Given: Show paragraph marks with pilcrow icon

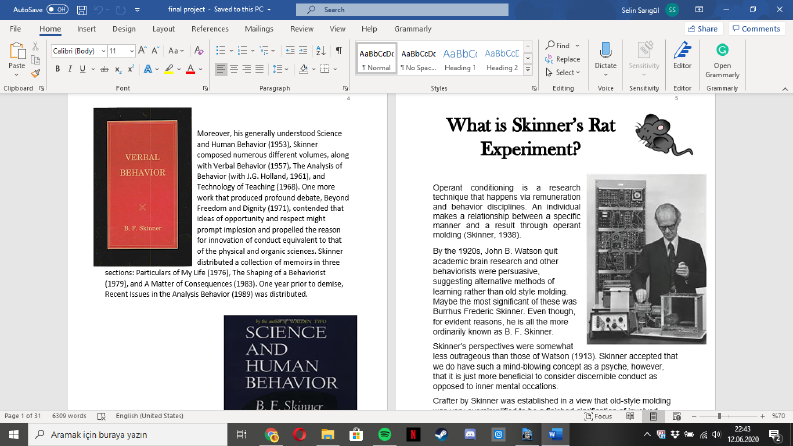Looking at the screenshot, I should (x=339, y=51).
